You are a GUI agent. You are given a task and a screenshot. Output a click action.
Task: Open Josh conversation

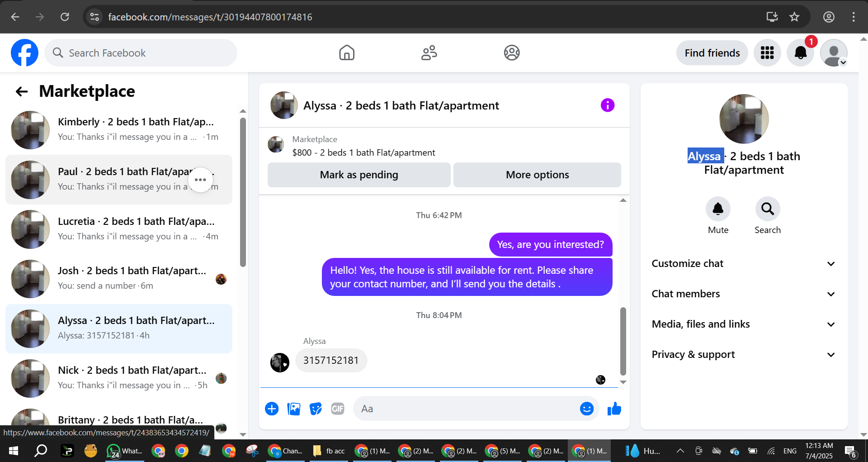119,279
